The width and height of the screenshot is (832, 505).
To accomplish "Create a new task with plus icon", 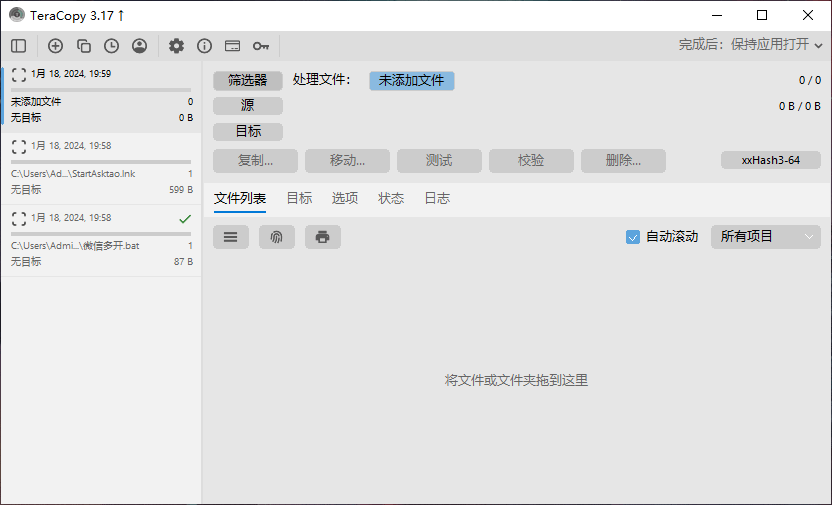I will tap(55, 46).
